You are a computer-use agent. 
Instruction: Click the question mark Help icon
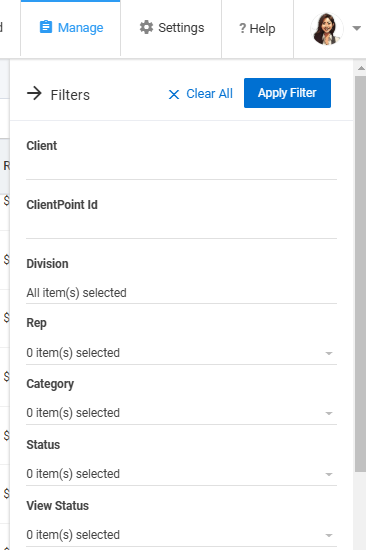pos(242,28)
